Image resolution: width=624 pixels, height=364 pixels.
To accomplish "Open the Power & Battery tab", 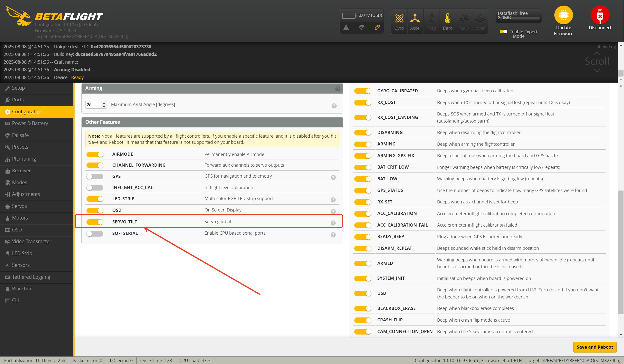I will click(37, 123).
